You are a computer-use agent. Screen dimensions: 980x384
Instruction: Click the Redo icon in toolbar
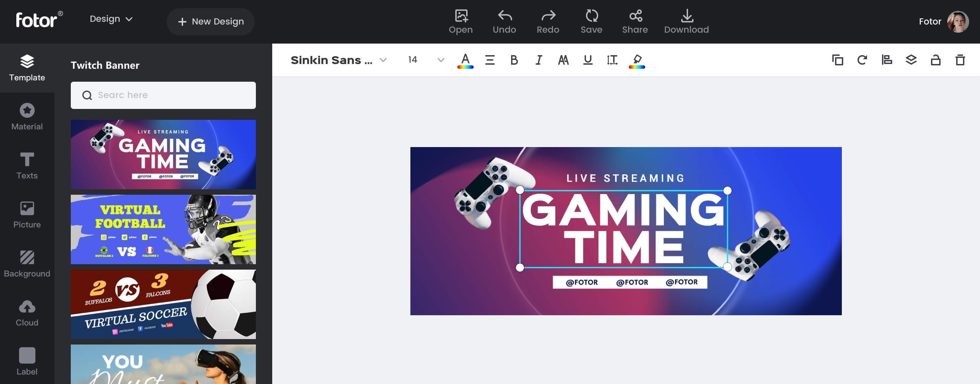click(x=548, y=21)
